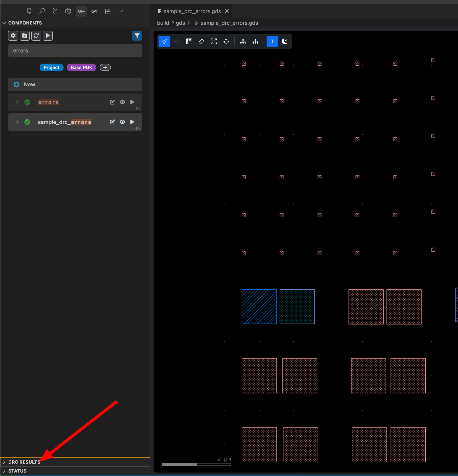Image resolution: width=458 pixels, height=476 pixels.
Task: Click the Base PDK filter tag
Action: coord(81,68)
